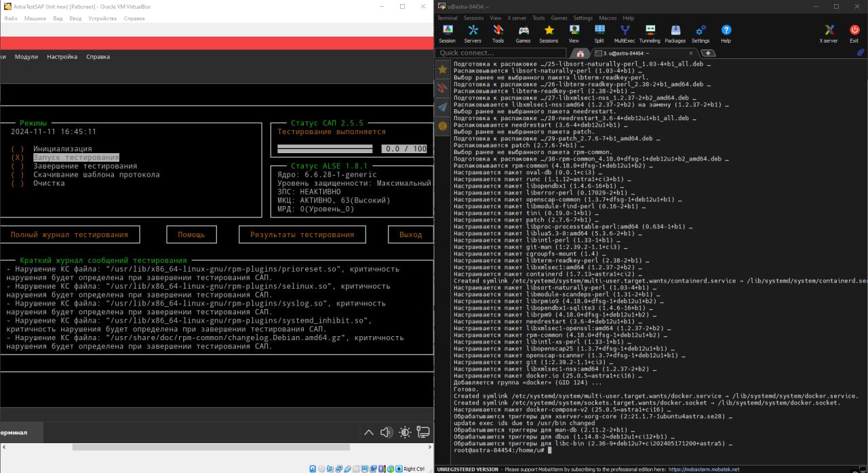Open the Модули menu in test app

[x=26, y=57]
